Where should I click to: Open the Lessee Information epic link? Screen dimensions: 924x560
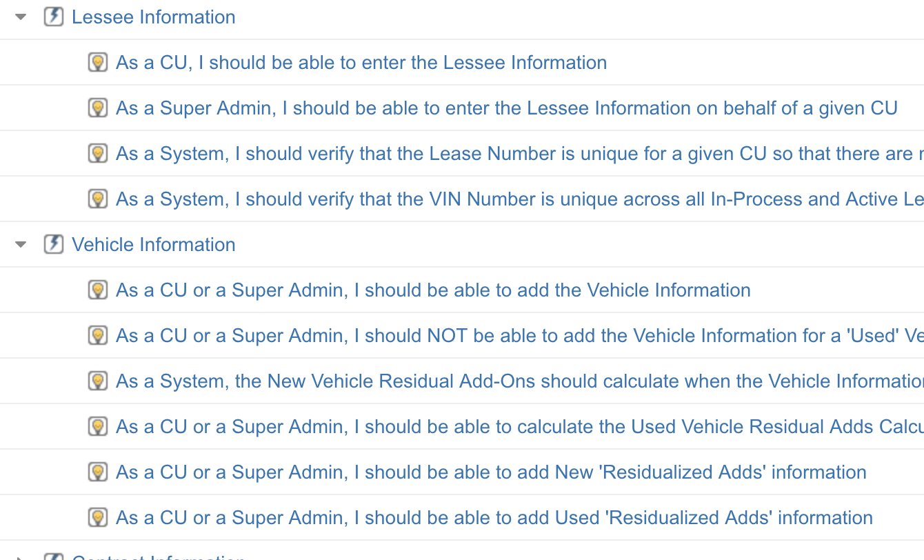click(x=154, y=17)
